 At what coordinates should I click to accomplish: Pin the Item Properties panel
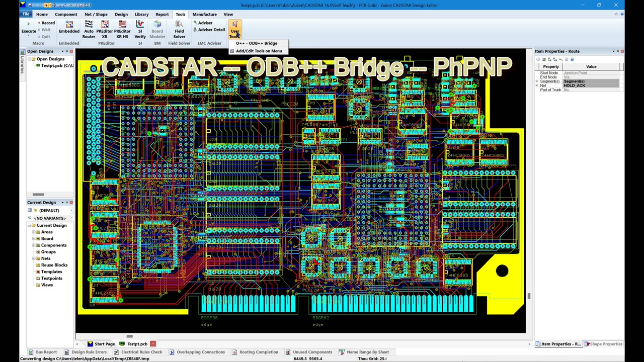(x=618, y=51)
